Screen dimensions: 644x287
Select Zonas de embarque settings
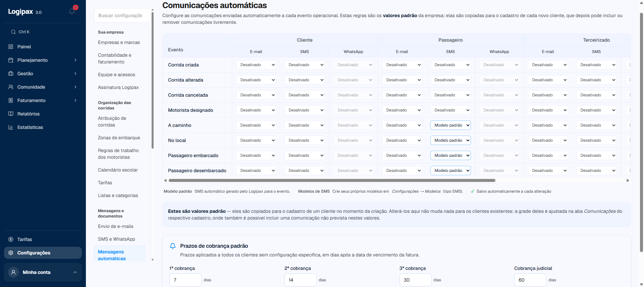119,138
